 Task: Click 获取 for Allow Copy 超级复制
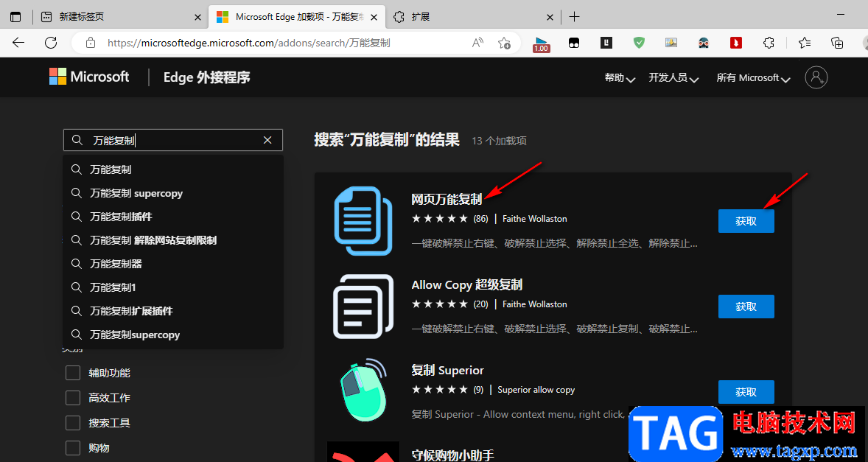[746, 307]
